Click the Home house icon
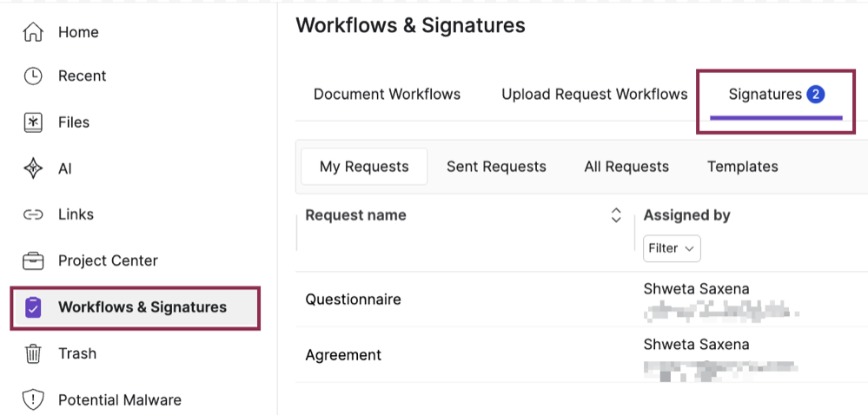The height and width of the screenshot is (415, 868). tap(33, 32)
